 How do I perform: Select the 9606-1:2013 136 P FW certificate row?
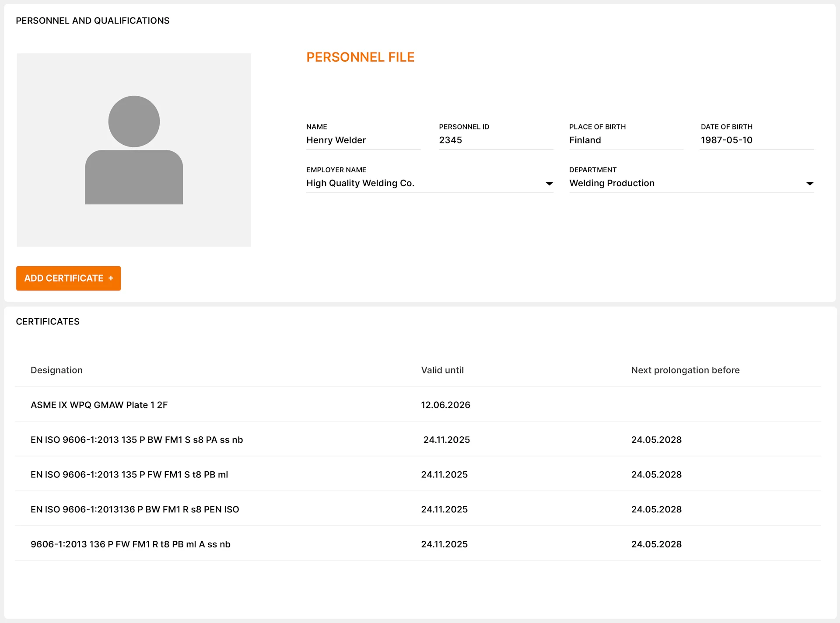click(x=130, y=544)
